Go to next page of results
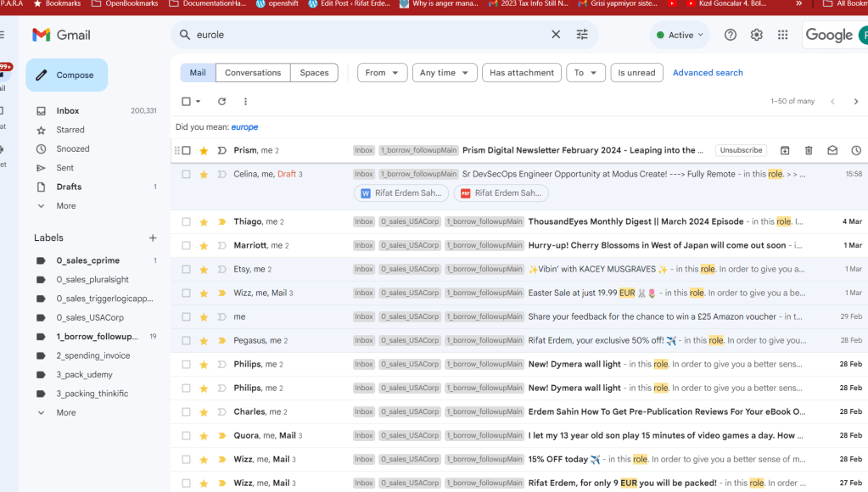Image resolution: width=868 pixels, height=492 pixels. tap(856, 101)
